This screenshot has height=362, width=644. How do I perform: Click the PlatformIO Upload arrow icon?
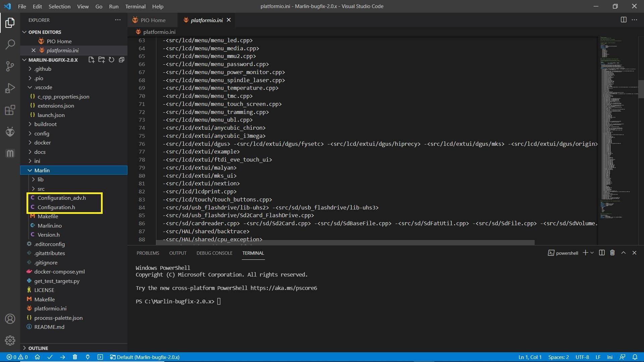[62, 357]
